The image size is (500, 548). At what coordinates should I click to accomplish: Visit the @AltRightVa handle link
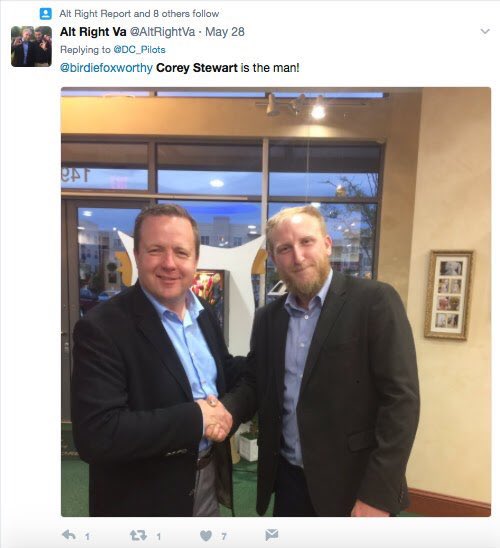[x=162, y=32]
